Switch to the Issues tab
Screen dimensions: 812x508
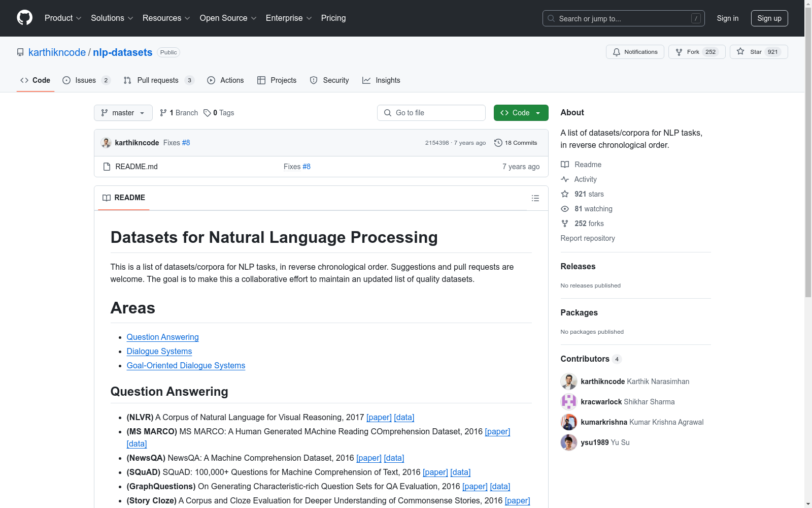tap(86, 80)
